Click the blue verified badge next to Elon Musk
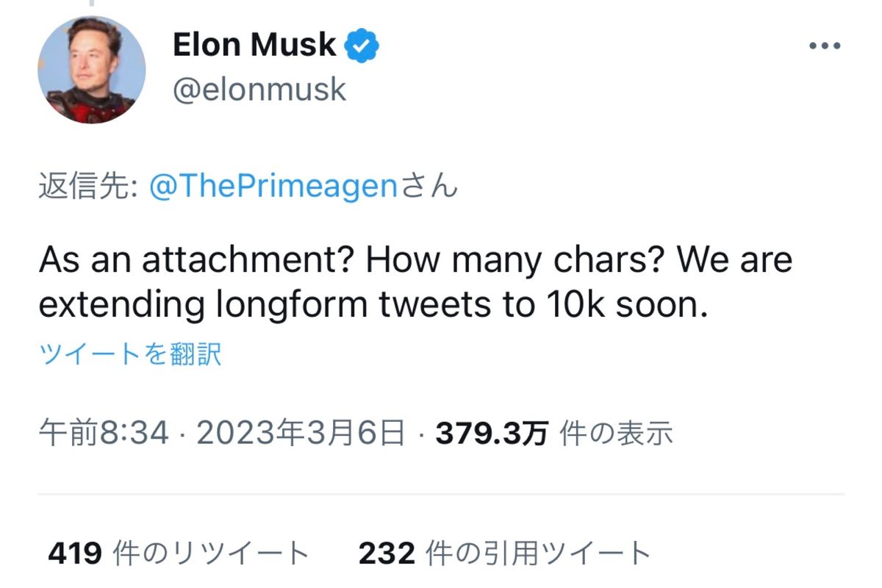This screenshot has height=588, width=882. 362,44
